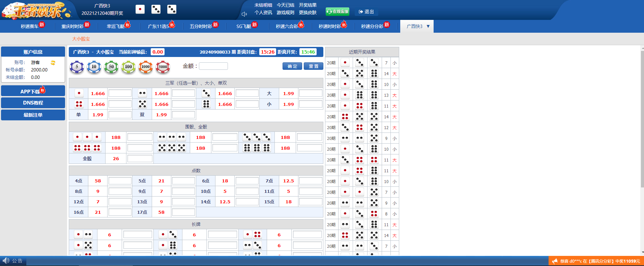Expand the 广西快3 game dropdown
Image resolution: width=644 pixels, height=266 pixels.
coord(428,26)
